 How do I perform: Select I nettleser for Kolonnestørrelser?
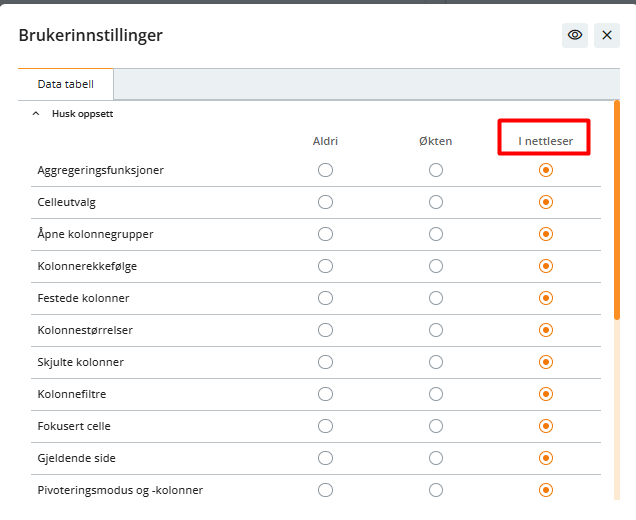pyautogui.click(x=546, y=330)
